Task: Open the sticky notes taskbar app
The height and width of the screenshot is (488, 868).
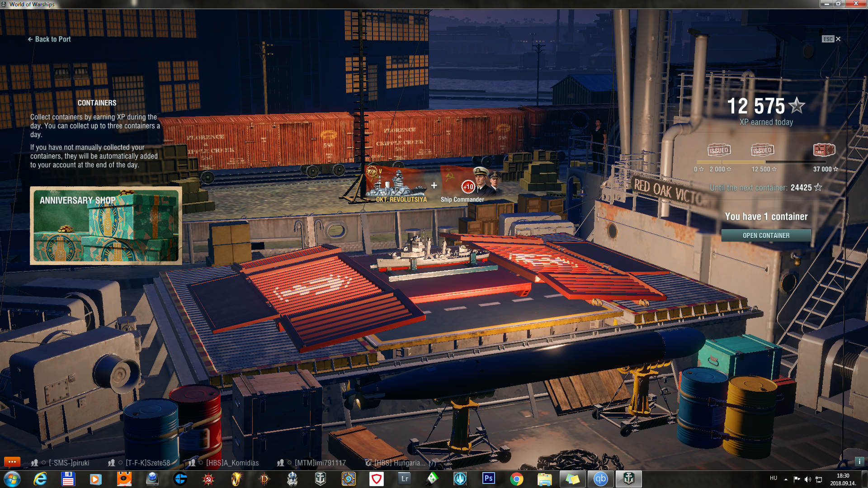Action: [573, 479]
